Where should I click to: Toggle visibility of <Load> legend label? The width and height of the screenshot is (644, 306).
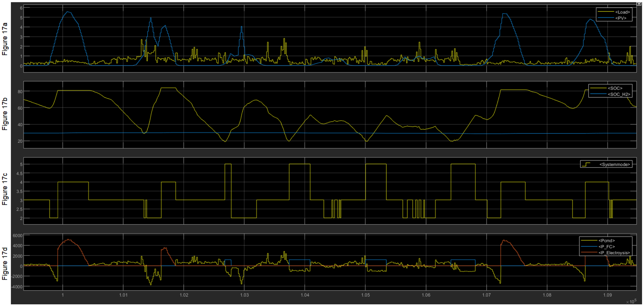[622, 12]
